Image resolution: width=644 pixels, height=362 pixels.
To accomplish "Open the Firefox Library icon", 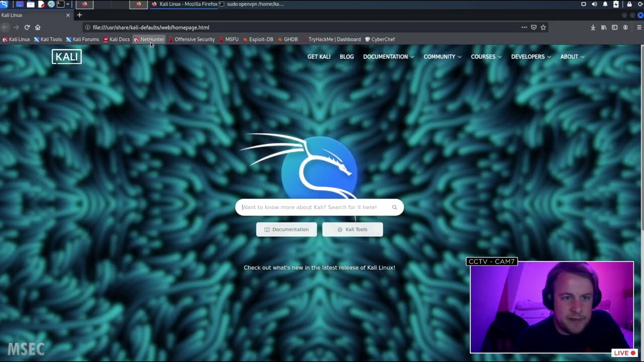I will 604,27.
